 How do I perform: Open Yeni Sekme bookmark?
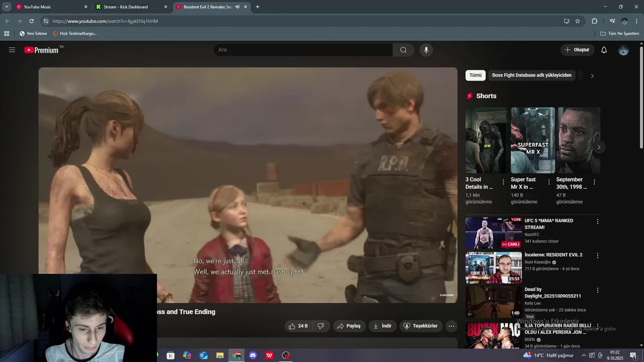pos(33,33)
